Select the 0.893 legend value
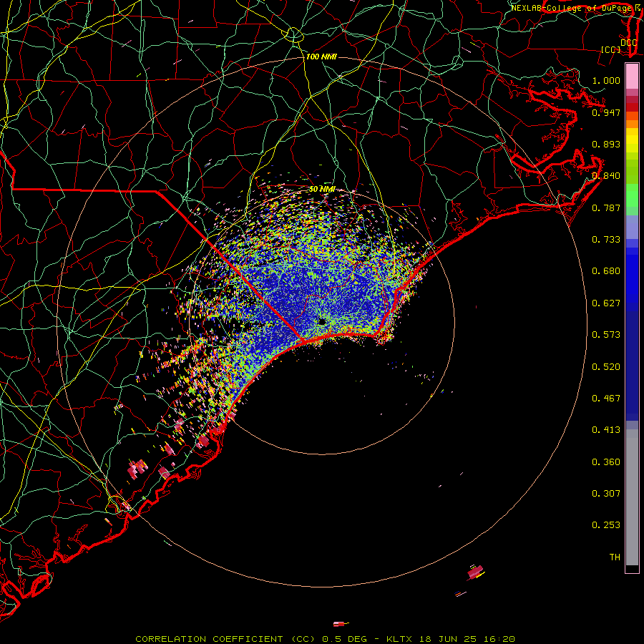 [x=606, y=144]
